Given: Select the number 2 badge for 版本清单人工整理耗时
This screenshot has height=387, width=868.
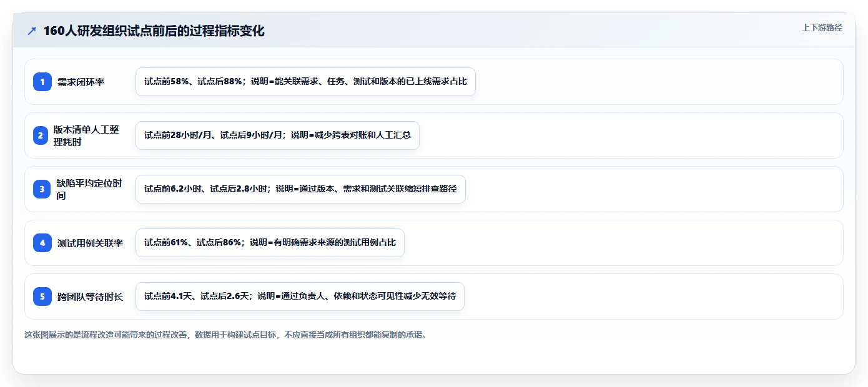Looking at the screenshot, I should point(41,135).
